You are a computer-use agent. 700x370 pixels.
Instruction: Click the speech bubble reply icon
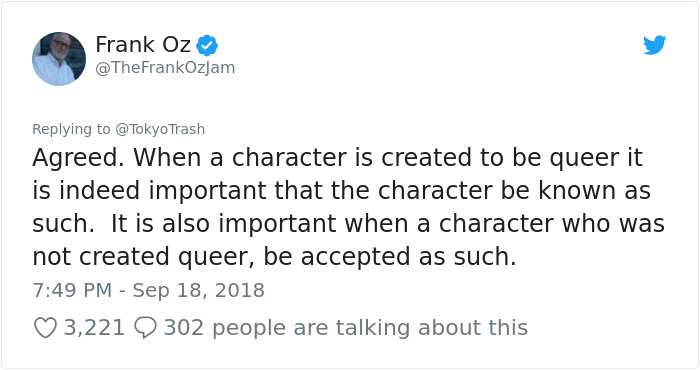tap(146, 328)
